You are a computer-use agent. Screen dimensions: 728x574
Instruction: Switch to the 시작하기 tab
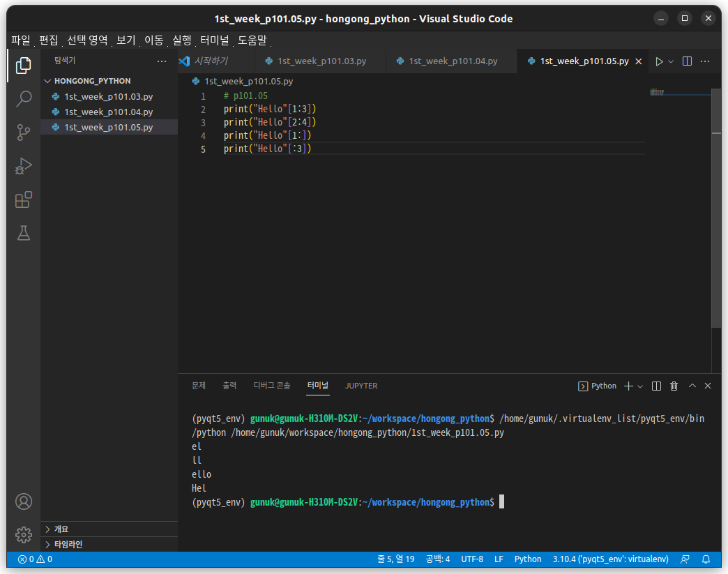pyautogui.click(x=211, y=61)
